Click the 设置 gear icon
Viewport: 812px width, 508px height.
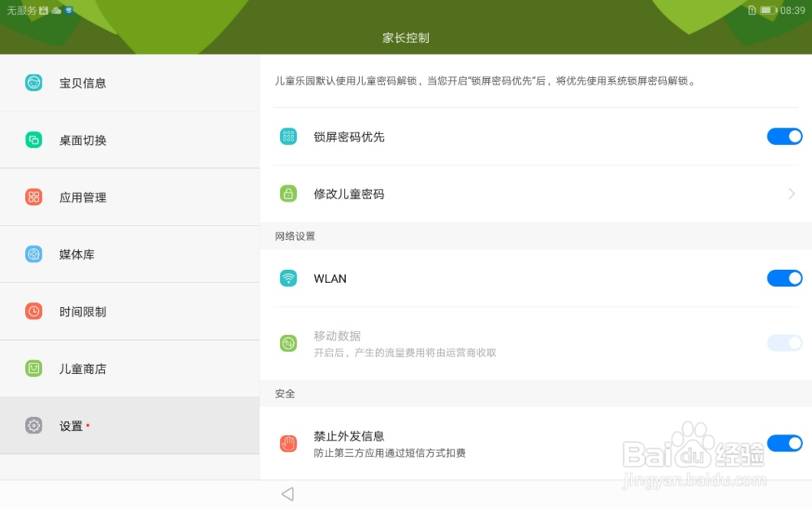[33, 425]
